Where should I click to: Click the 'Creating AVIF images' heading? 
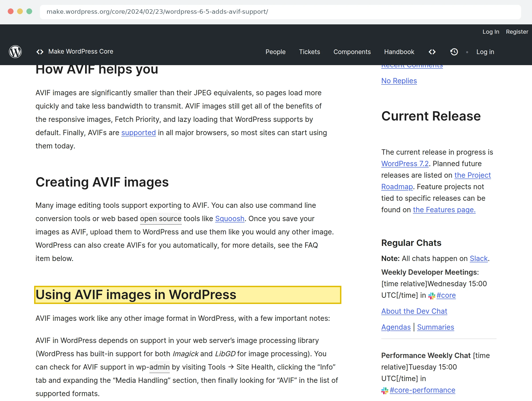[102, 182]
